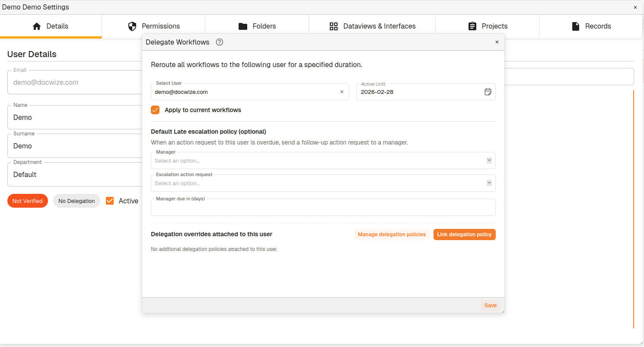Click the help question mark icon
Viewport: 644px width, 347px height.
click(x=220, y=42)
